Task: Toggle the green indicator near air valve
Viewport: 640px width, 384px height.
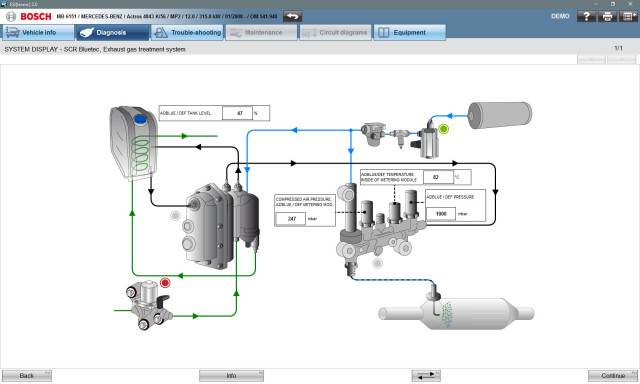Action: click(443, 129)
